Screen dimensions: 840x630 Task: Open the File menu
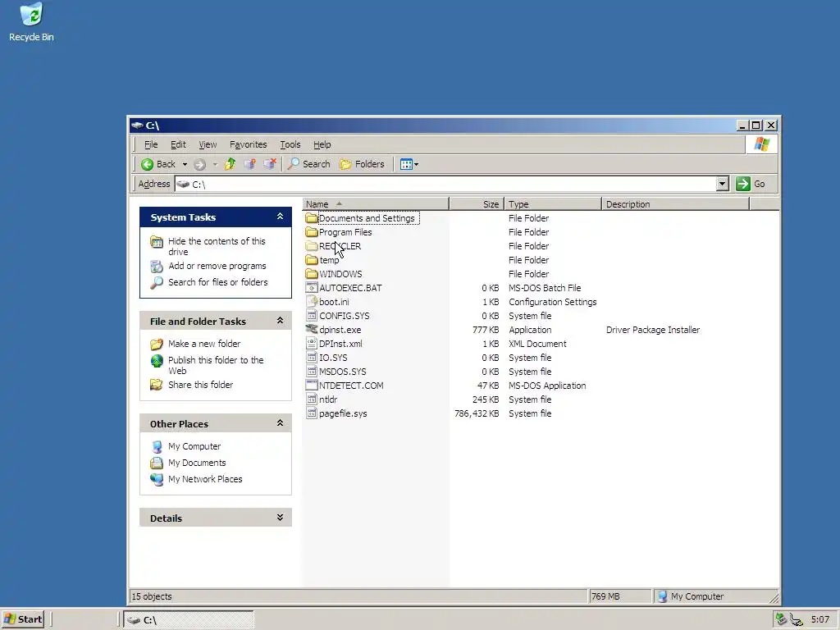pos(151,144)
